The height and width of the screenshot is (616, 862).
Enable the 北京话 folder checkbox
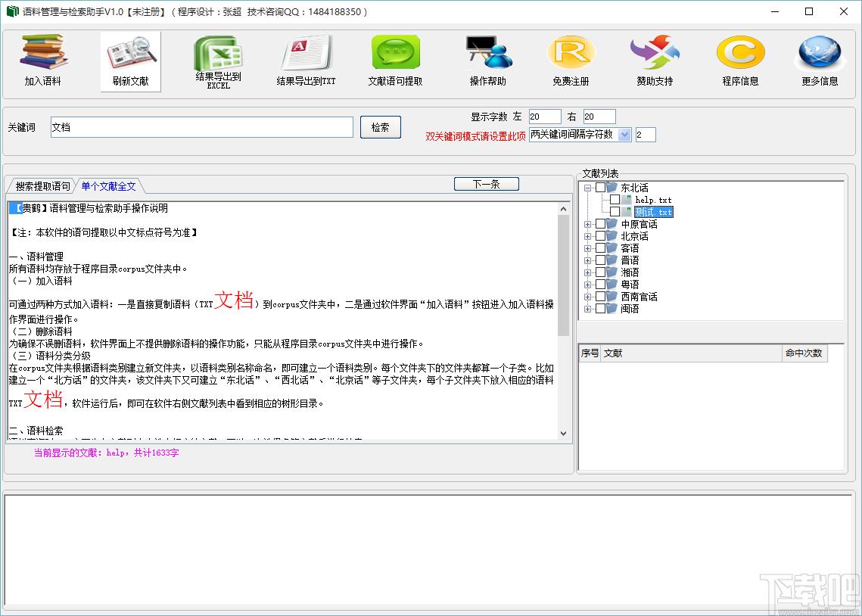[x=600, y=236]
